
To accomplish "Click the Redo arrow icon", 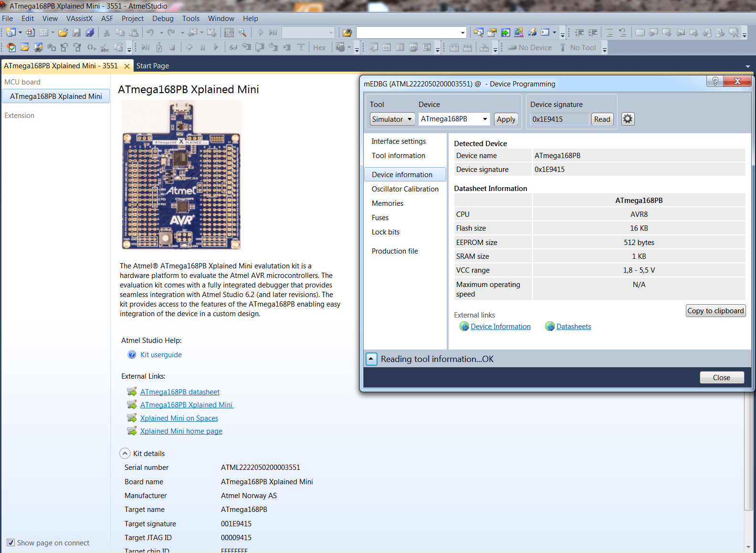I will (171, 32).
